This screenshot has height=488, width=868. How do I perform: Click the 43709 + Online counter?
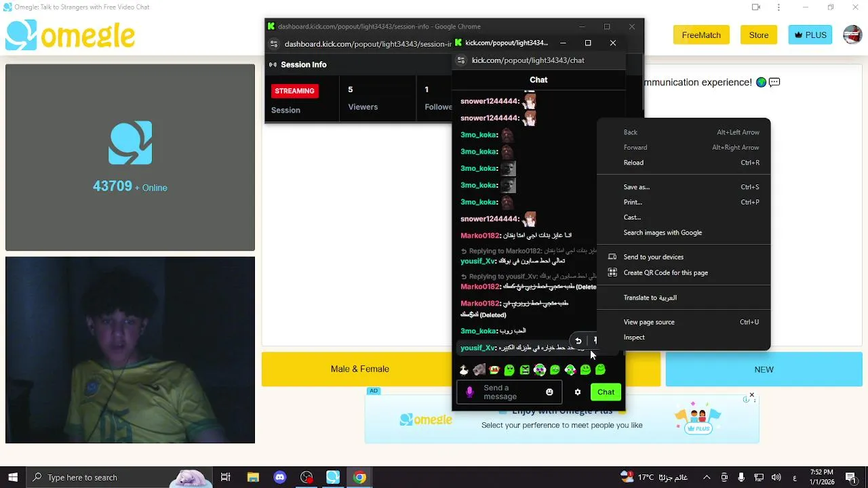130,186
